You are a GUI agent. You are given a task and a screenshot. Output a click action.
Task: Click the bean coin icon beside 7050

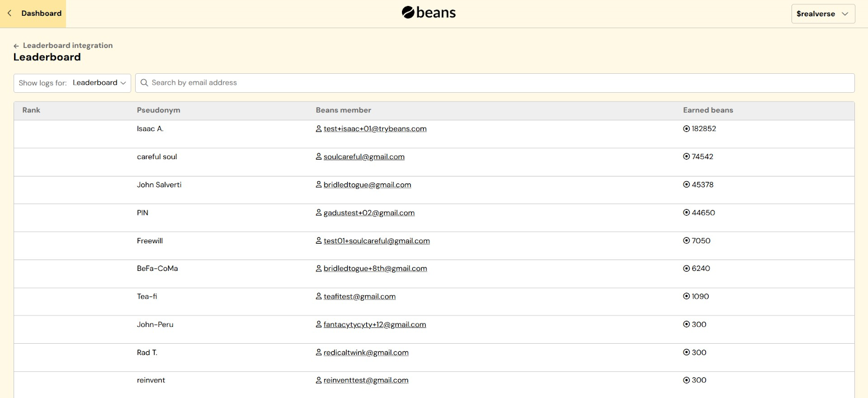point(686,241)
